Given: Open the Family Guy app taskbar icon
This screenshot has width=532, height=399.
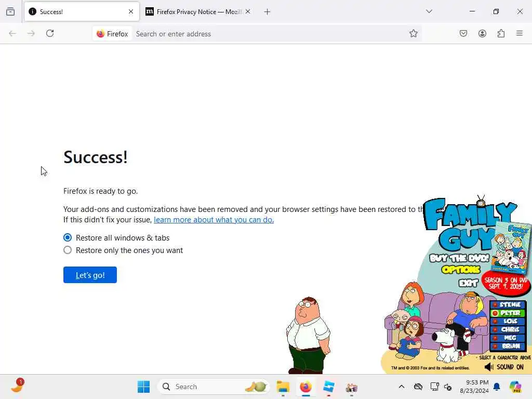Looking at the screenshot, I should pos(352,387).
